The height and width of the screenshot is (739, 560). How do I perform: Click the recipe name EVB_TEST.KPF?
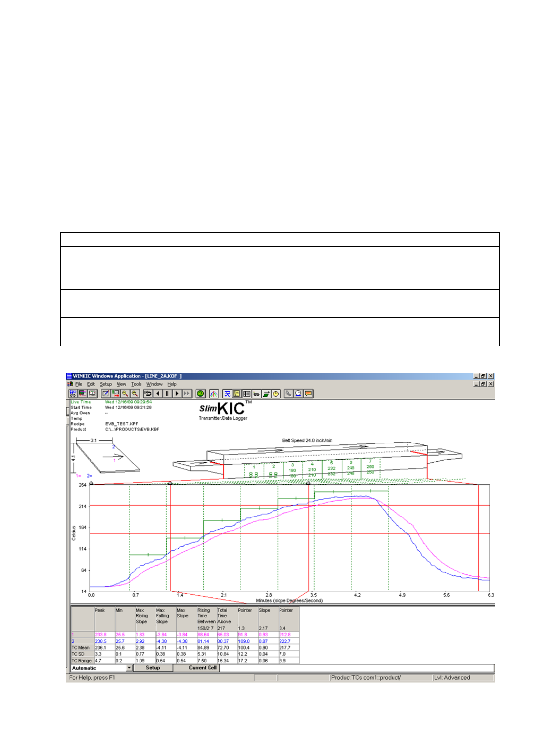pyautogui.click(x=122, y=424)
